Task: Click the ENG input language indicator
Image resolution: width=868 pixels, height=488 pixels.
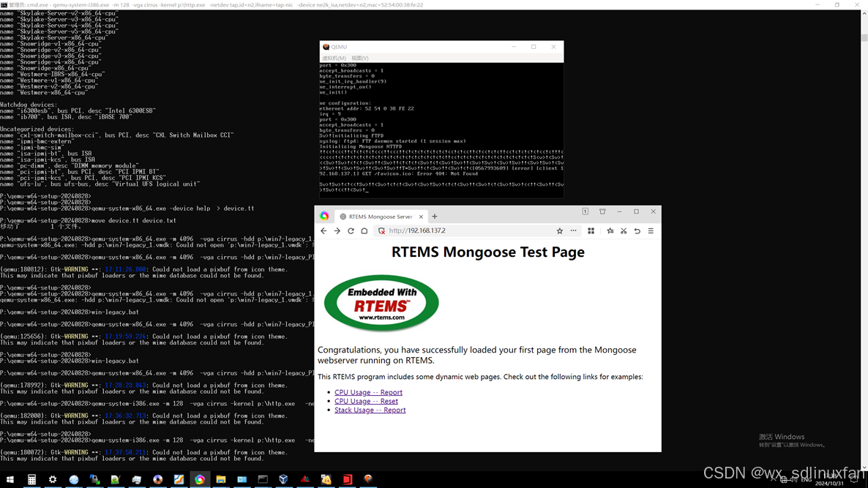Action: [x=806, y=480]
